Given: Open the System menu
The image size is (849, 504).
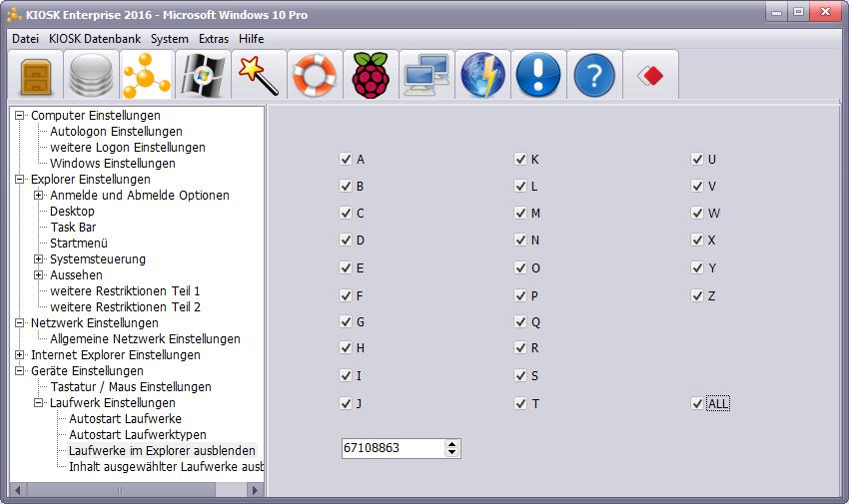Looking at the screenshot, I should tap(170, 39).
